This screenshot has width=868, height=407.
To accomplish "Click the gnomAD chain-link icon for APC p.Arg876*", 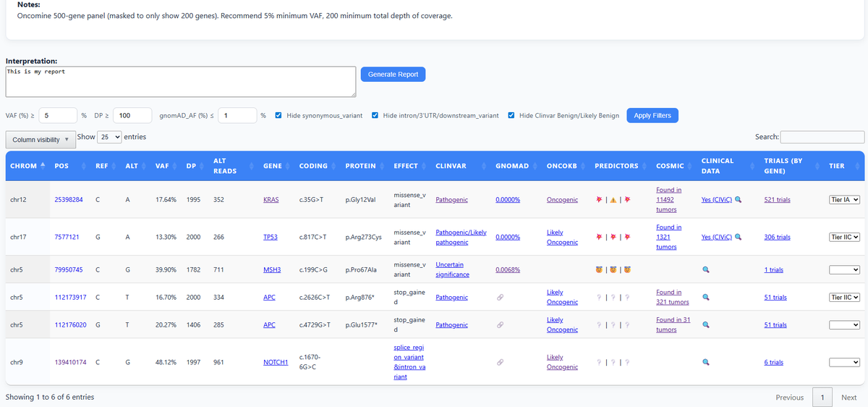I will pos(500,297).
